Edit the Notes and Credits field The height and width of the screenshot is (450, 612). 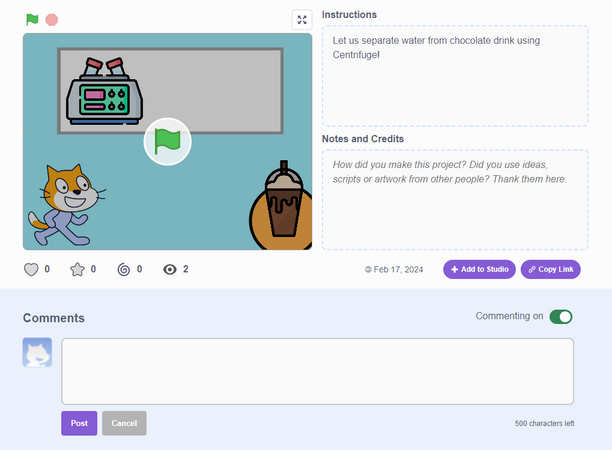[455, 199]
